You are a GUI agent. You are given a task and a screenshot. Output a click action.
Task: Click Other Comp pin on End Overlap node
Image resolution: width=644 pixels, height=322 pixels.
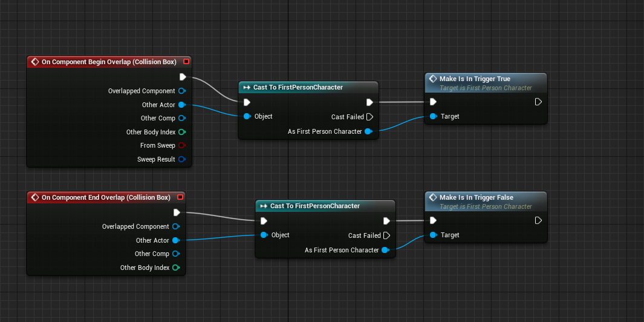point(176,254)
